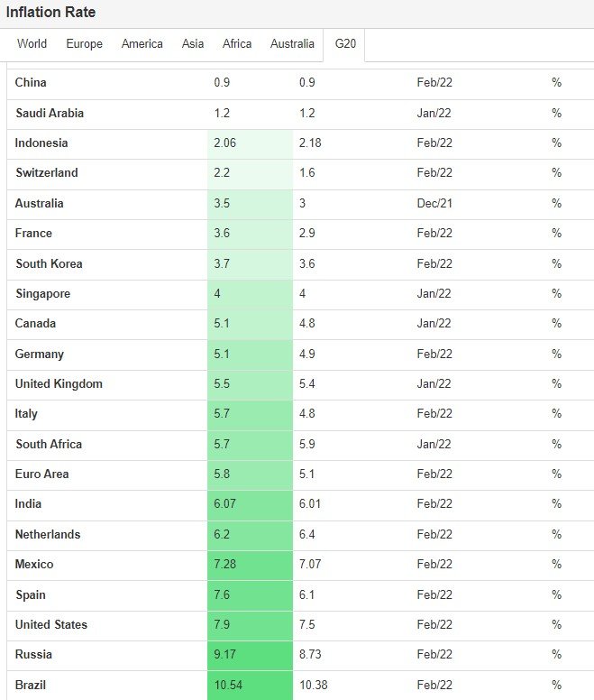Click the Inflation Rate heading

pyautogui.click(x=50, y=13)
